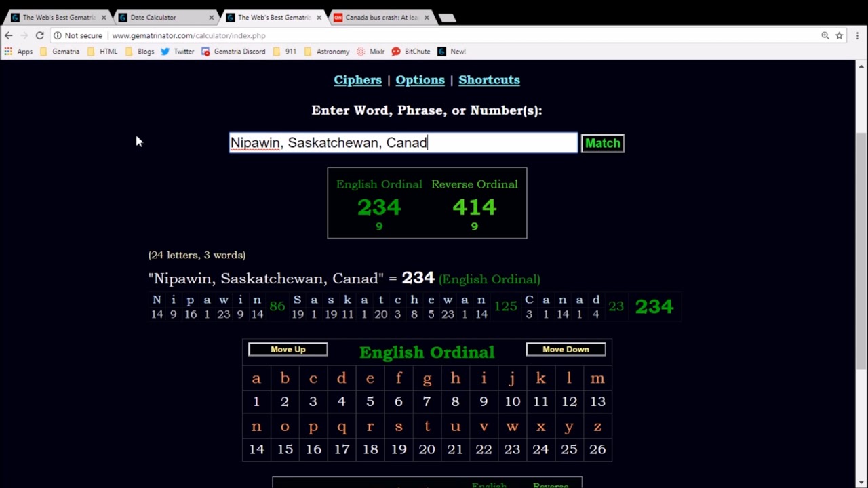Open the Blogs bookmarks folder
The image size is (868, 488).
click(x=140, y=52)
